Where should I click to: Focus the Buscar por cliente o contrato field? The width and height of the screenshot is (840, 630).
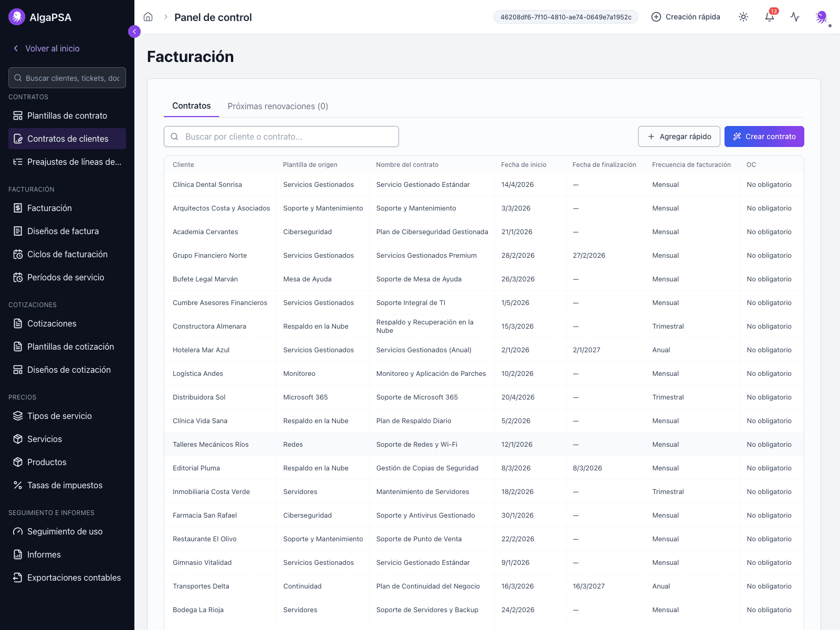point(281,136)
